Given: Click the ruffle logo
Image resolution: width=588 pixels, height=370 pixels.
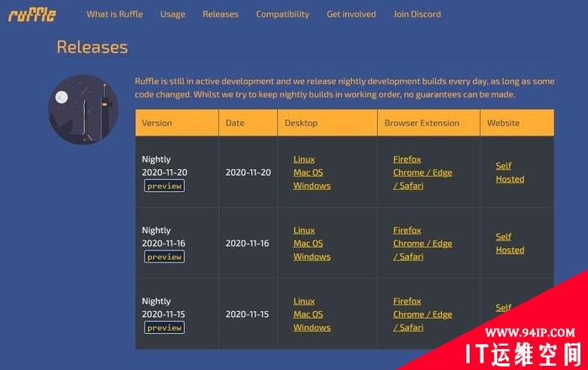Looking at the screenshot, I should (32, 15).
